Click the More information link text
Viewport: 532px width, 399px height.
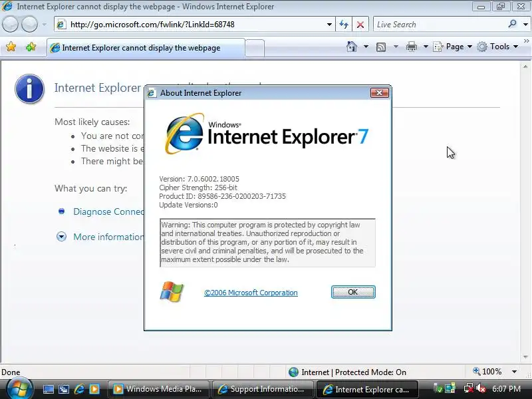108,237
